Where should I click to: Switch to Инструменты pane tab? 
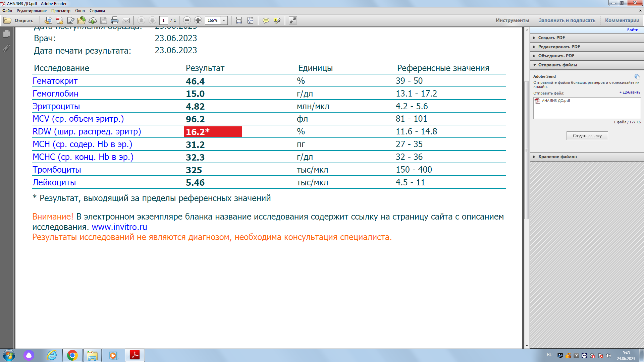[x=512, y=20]
